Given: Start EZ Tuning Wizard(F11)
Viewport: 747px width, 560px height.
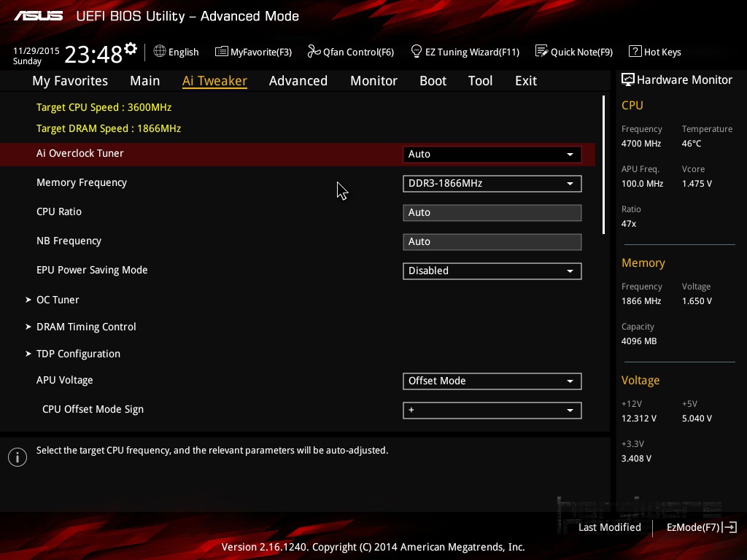Looking at the screenshot, I should [x=465, y=52].
